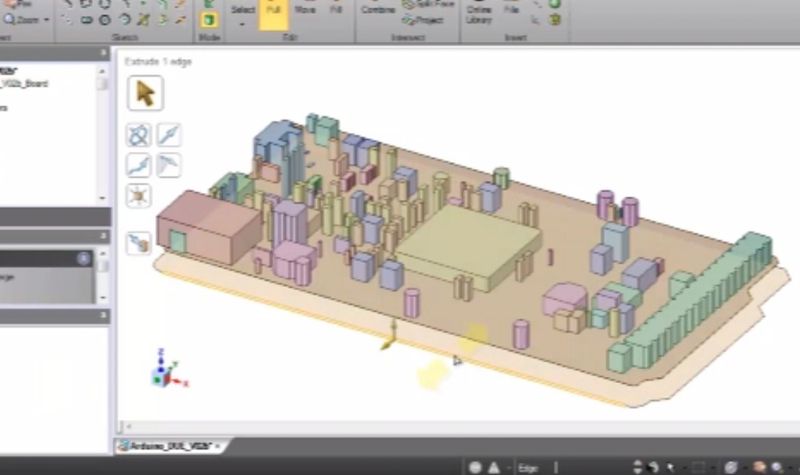Select the Sweep tool guide icon
Viewport: 800px width, 475px height.
tap(139, 164)
